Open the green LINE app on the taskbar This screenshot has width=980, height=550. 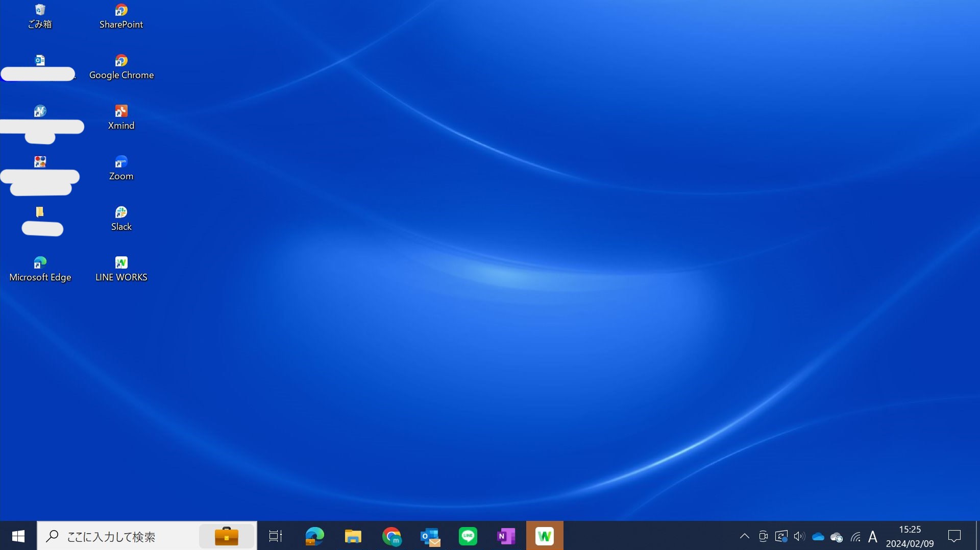[468, 536]
